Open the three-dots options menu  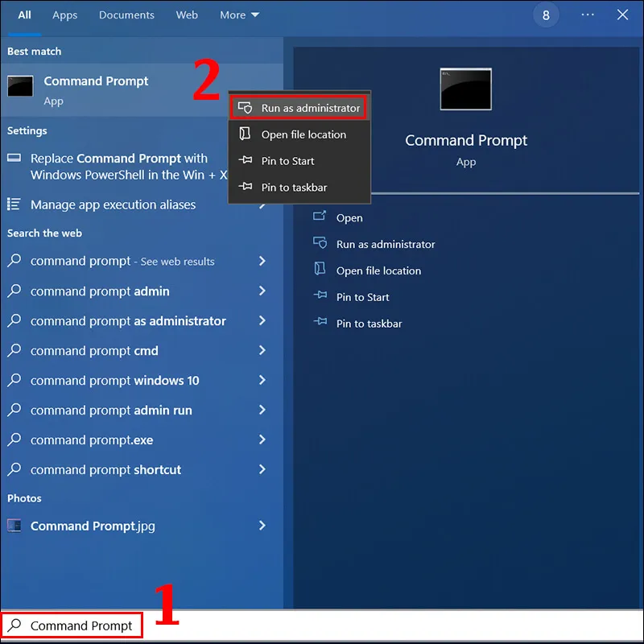(x=588, y=14)
